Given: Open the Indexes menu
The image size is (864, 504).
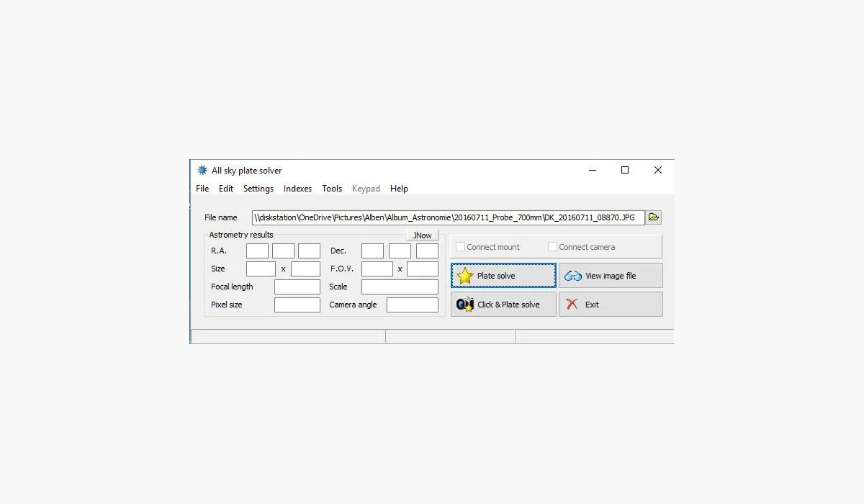Looking at the screenshot, I should point(298,189).
